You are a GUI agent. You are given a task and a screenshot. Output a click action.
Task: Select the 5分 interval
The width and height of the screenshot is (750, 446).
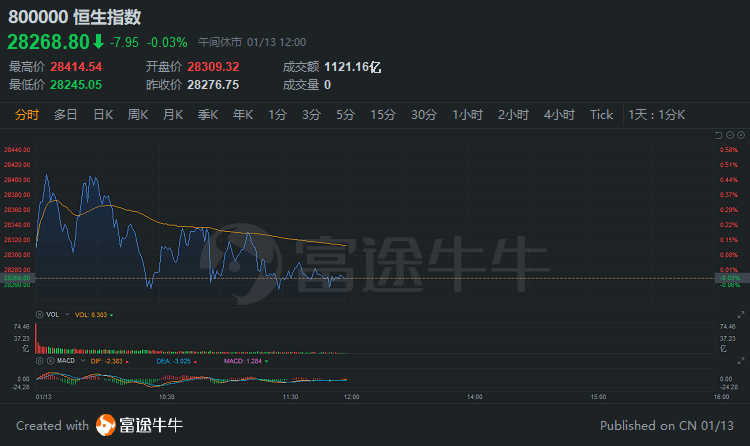345,115
